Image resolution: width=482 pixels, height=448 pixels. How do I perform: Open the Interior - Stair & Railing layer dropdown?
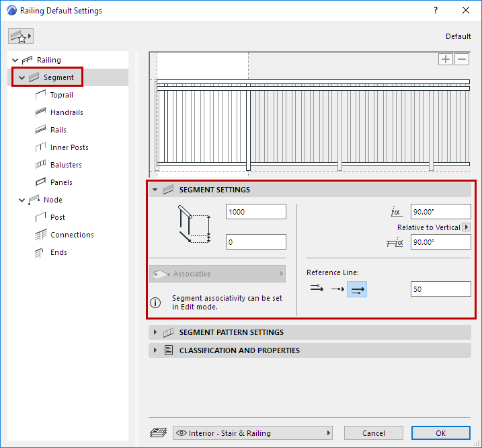coord(253,433)
